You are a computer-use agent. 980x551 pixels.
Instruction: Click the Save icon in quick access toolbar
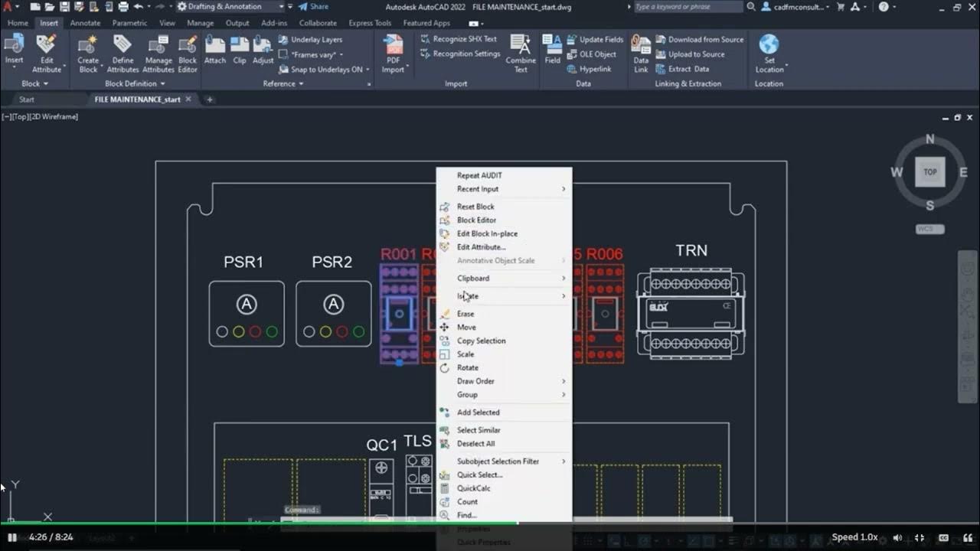click(65, 7)
